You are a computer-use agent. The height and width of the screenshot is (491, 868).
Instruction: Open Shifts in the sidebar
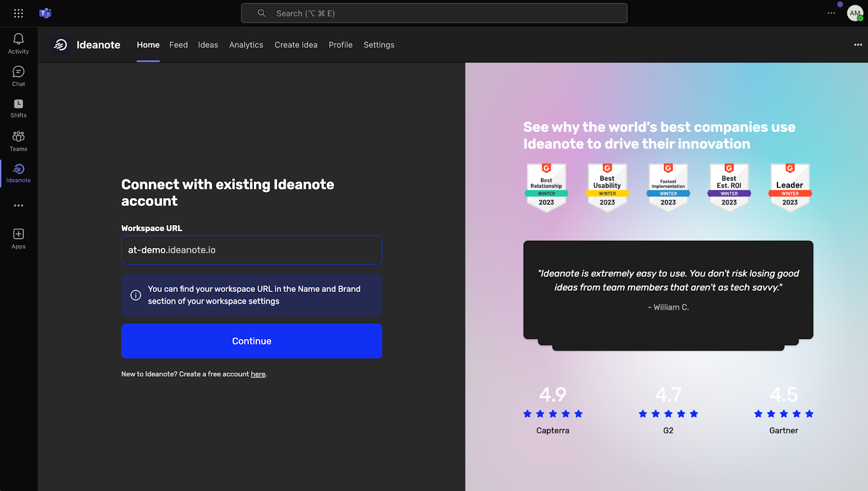[18, 108]
